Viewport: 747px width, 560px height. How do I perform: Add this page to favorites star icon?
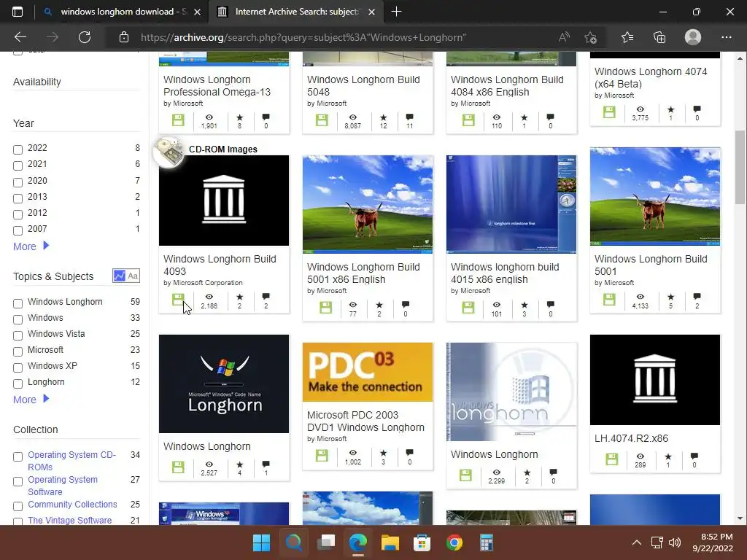click(591, 37)
